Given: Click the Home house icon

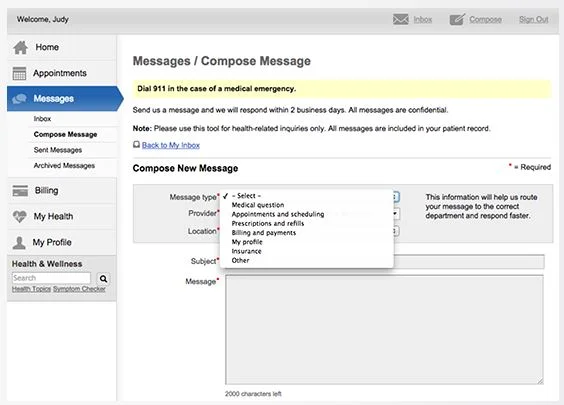Looking at the screenshot, I should [21, 47].
